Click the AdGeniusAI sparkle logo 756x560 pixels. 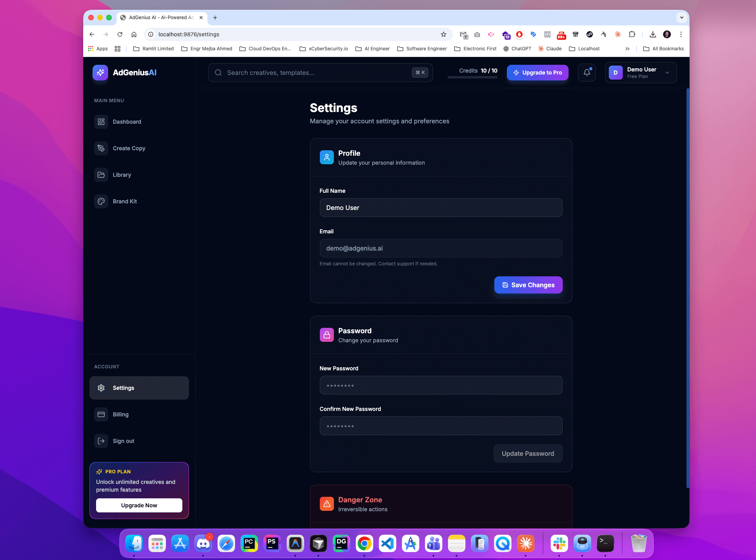click(x=100, y=72)
